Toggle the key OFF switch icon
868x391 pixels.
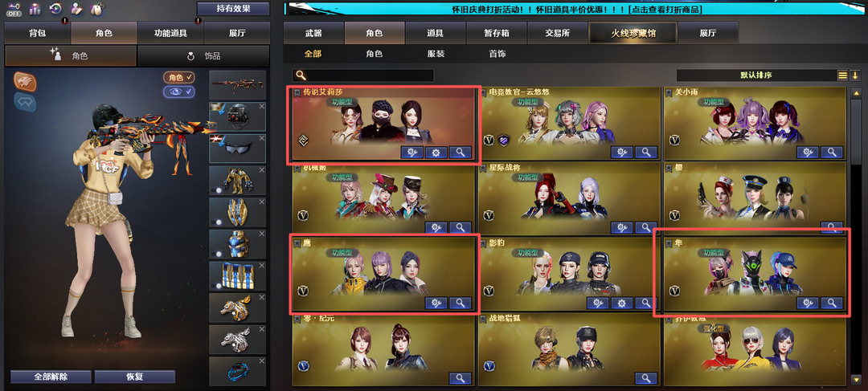pyautogui.click(x=14, y=10)
